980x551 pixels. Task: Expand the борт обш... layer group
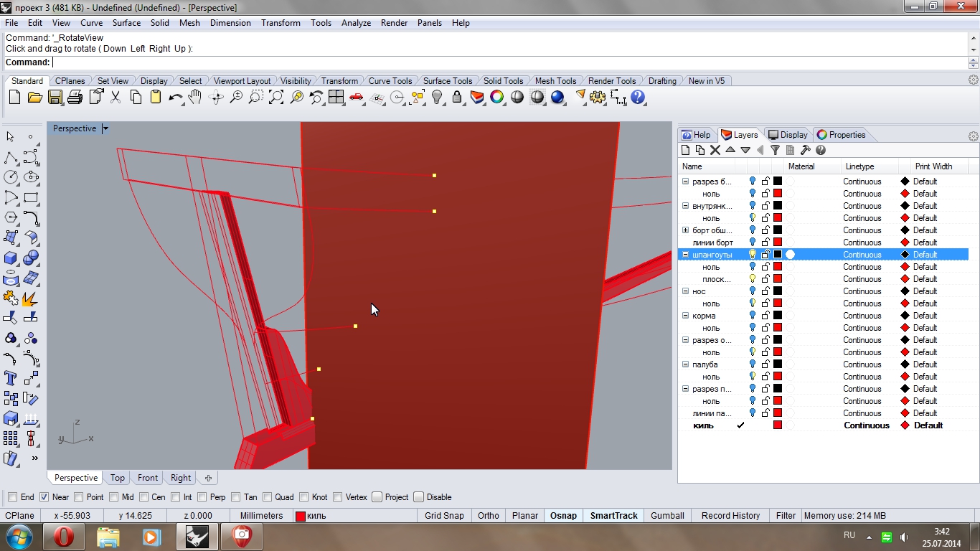click(x=685, y=230)
